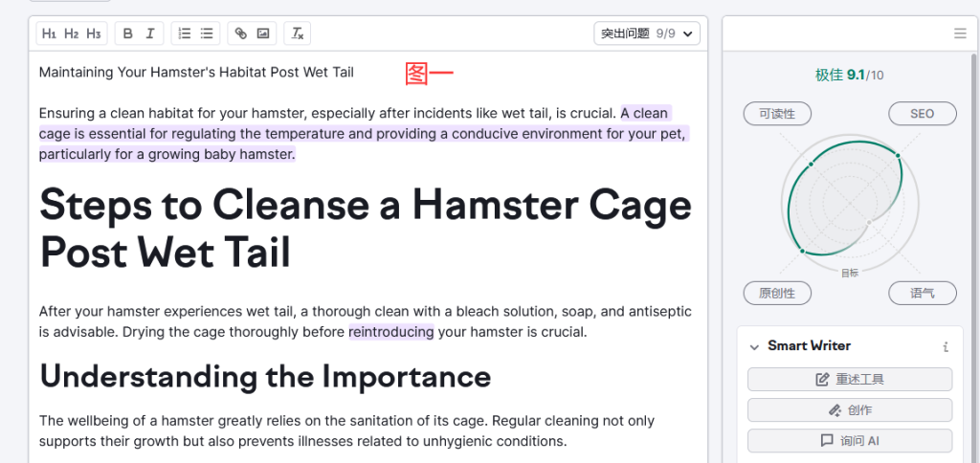Click the 询问 AI button
Screen dimensions: 980x463
tap(850, 440)
